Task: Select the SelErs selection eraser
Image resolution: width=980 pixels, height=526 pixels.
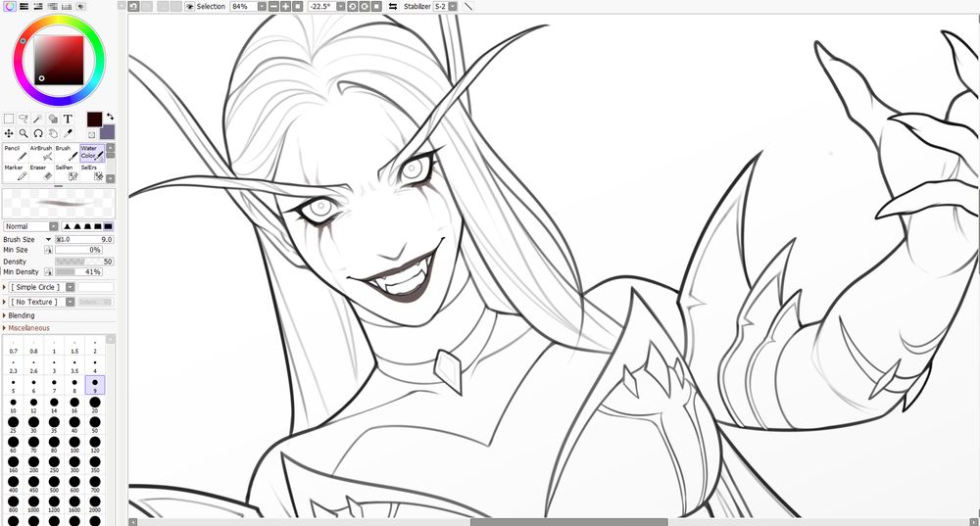Action: coord(92,172)
